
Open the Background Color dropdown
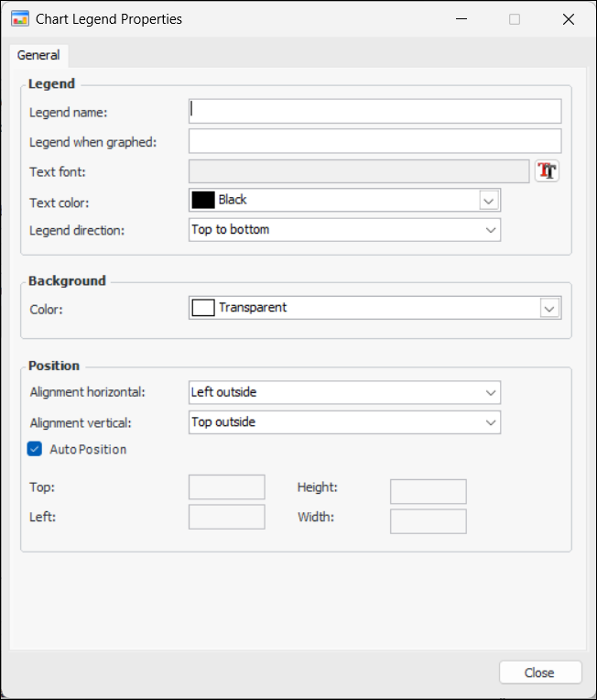point(549,309)
